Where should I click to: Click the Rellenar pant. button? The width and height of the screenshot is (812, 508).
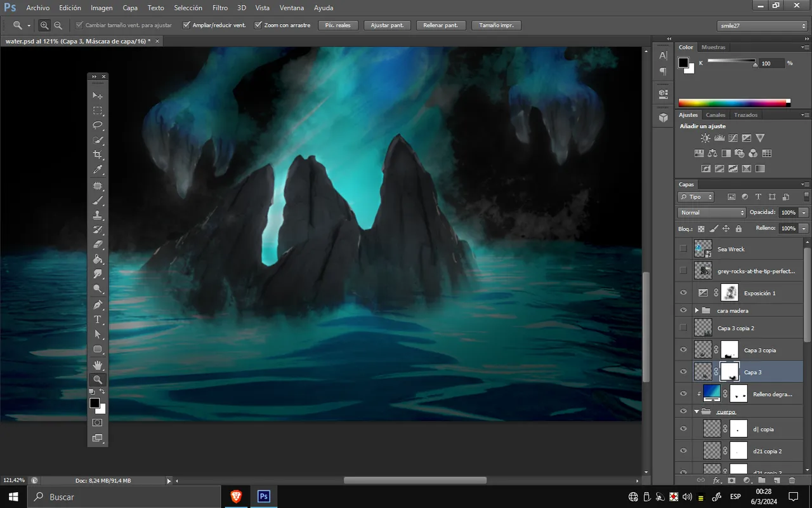(x=441, y=25)
